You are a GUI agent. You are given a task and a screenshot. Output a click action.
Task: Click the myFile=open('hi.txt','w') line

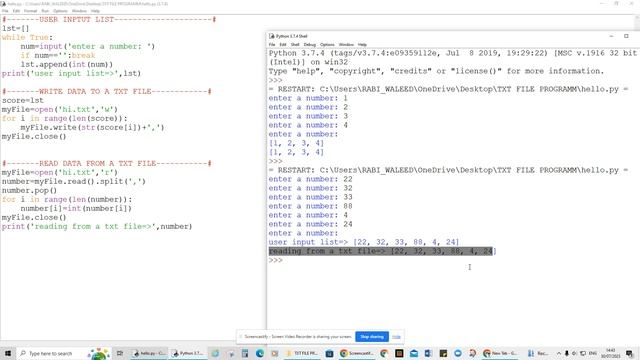pos(60,109)
